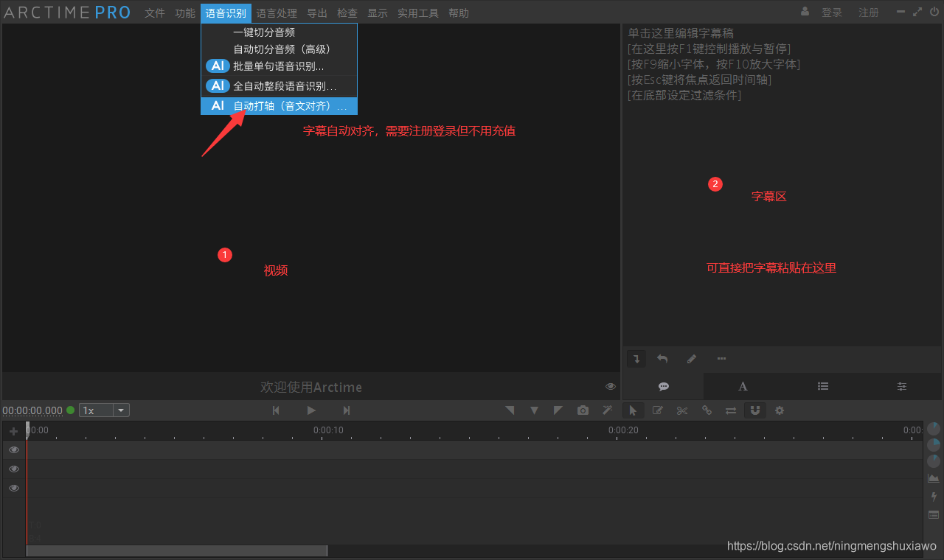Open timeline settings gear icon
This screenshot has height=560, width=944.
click(x=780, y=410)
